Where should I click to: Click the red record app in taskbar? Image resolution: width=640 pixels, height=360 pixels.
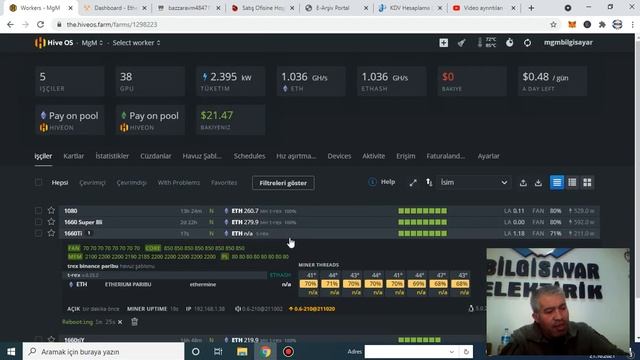[x=288, y=351]
